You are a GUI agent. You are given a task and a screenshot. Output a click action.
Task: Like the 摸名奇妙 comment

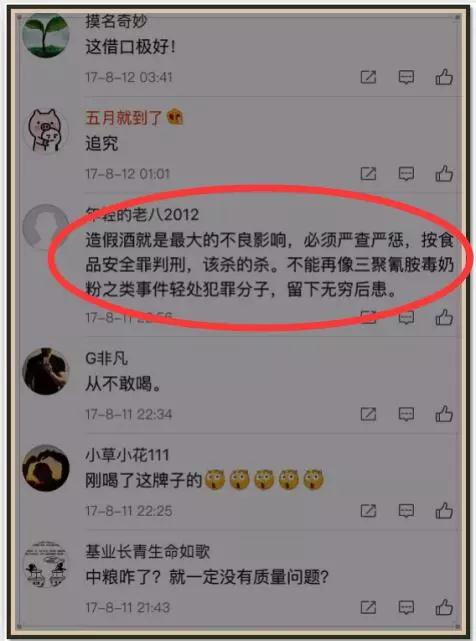click(444, 77)
